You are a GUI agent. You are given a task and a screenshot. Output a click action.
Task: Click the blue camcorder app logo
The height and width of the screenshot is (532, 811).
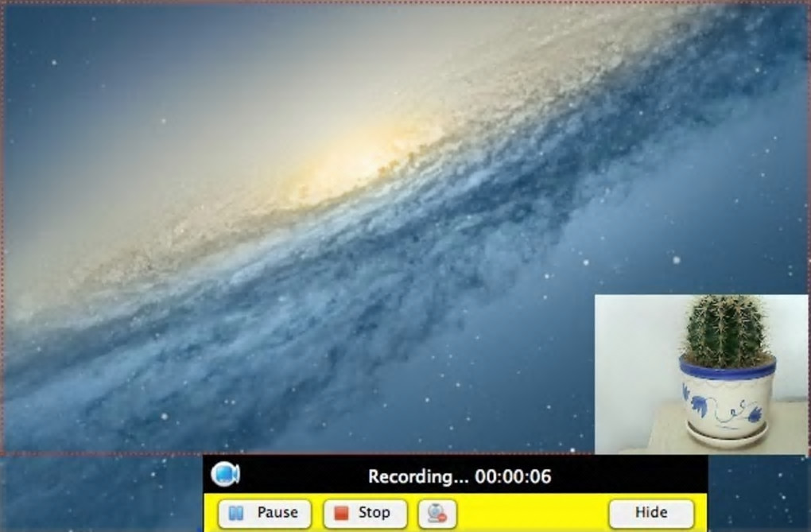point(226,474)
